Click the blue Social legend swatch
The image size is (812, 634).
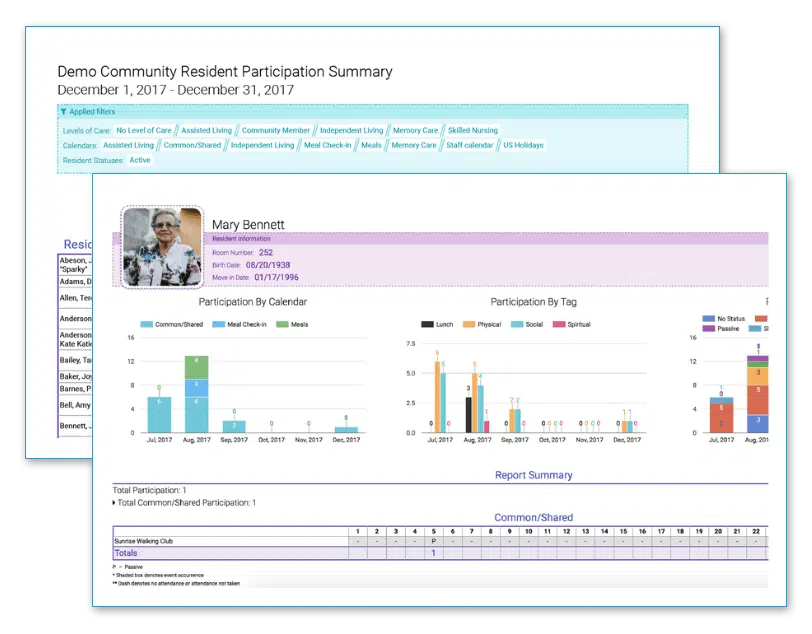518,325
